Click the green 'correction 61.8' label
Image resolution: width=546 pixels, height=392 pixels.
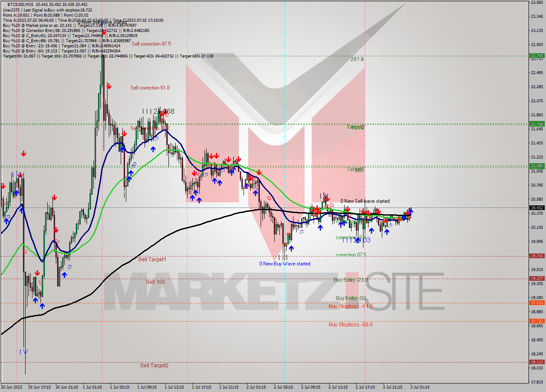[351, 237]
